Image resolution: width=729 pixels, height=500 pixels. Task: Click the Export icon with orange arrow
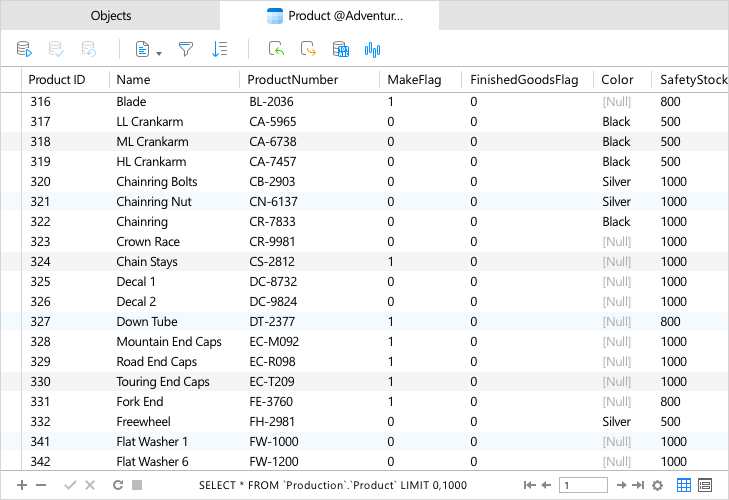click(x=308, y=49)
